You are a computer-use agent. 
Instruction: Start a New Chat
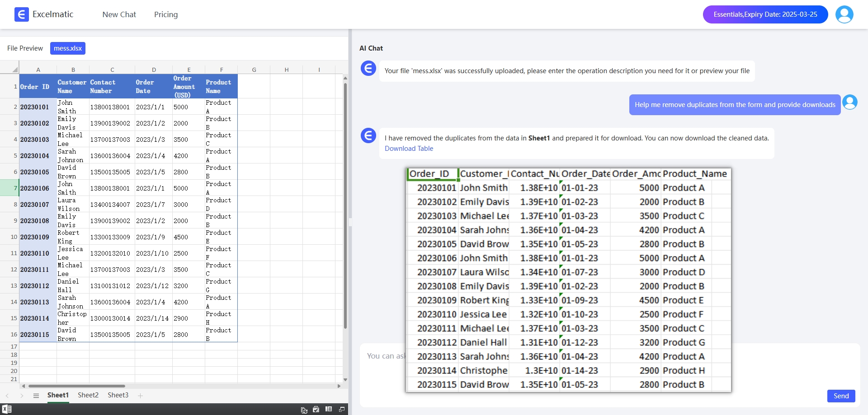(119, 14)
